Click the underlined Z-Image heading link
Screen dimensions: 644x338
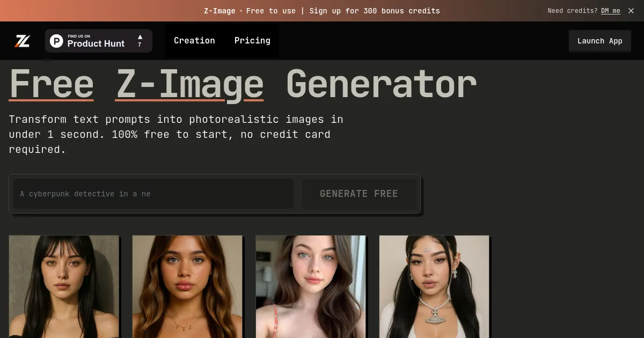189,83
